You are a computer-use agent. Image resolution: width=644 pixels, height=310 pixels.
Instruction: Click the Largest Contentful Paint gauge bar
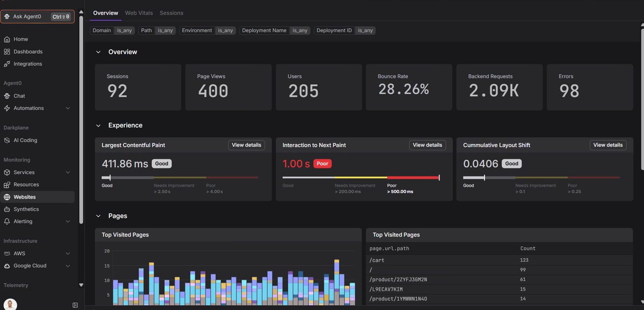pyautogui.click(x=180, y=178)
